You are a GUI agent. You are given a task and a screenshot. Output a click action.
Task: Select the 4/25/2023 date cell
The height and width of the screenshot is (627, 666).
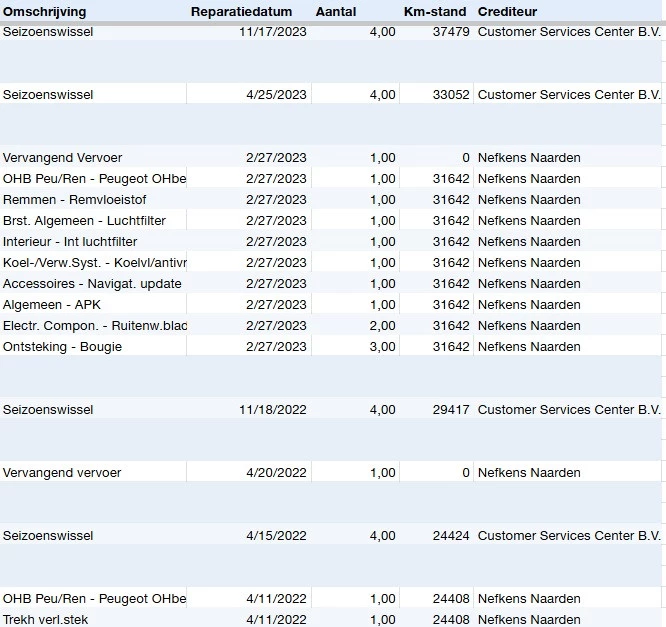[x=276, y=95]
